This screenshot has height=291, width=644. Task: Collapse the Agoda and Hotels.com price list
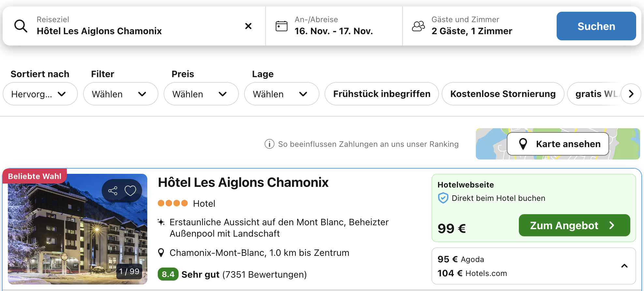tap(624, 266)
